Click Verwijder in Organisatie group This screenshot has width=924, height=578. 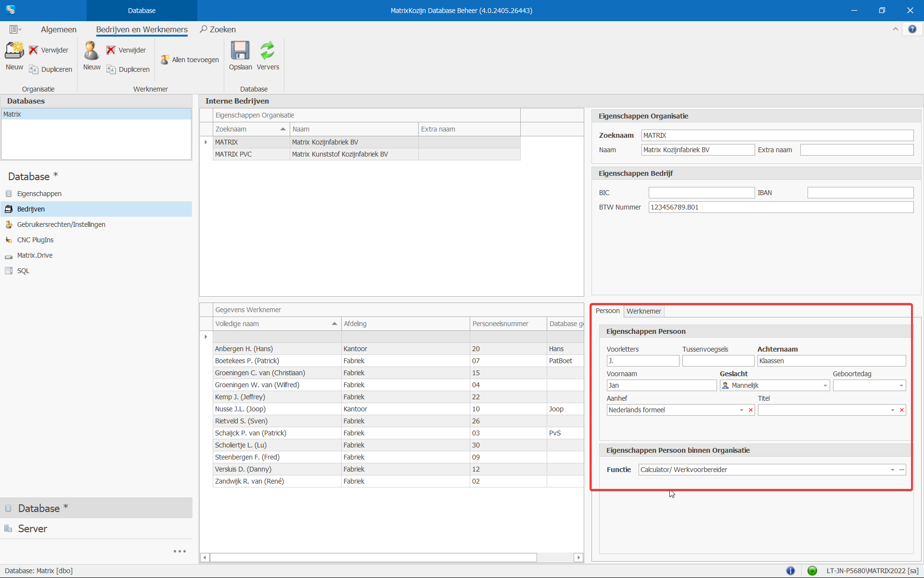[x=49, y=50]
